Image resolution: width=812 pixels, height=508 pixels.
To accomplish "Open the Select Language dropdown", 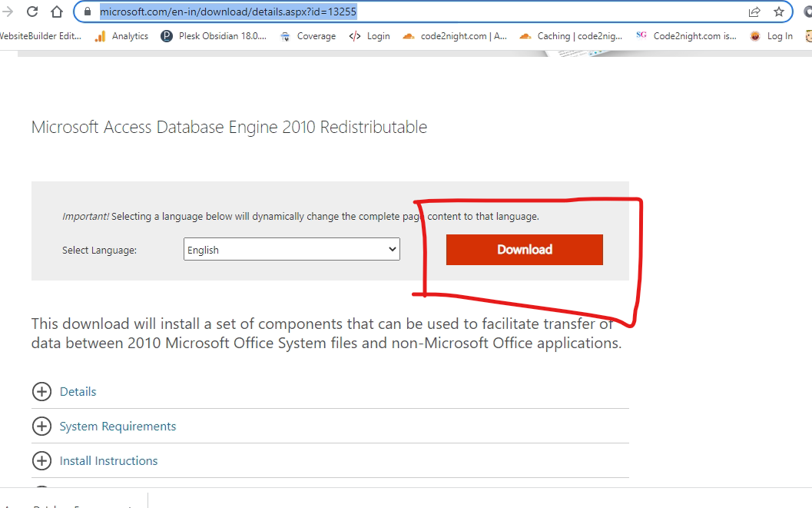I will (x=292, y=249).
